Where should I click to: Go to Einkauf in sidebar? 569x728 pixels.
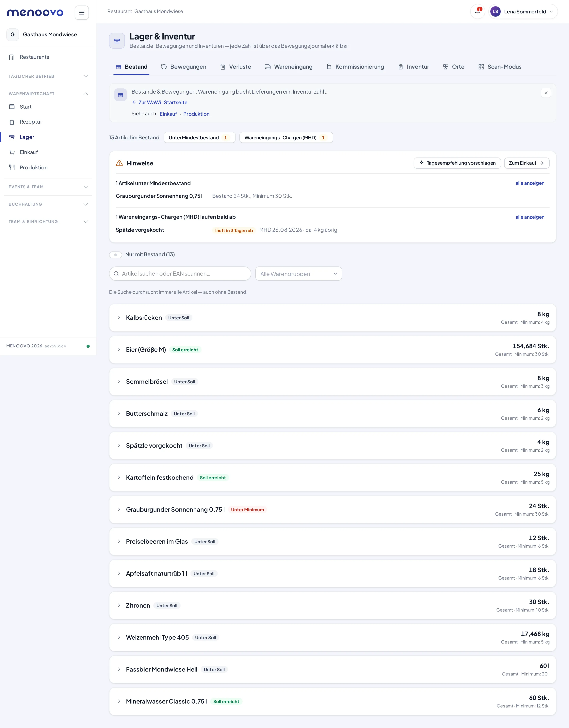48,152
